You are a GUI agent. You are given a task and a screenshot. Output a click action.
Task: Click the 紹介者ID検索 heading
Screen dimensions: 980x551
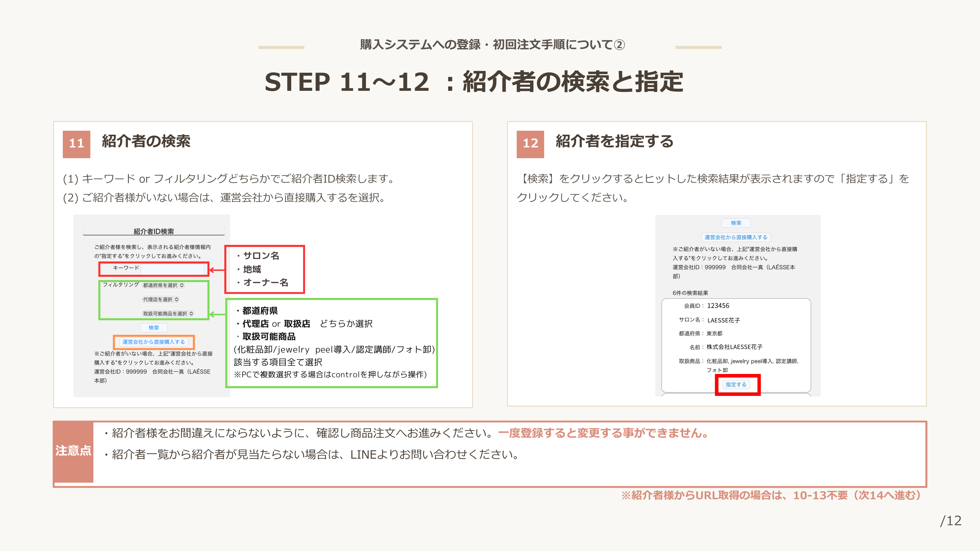[153, 231]
